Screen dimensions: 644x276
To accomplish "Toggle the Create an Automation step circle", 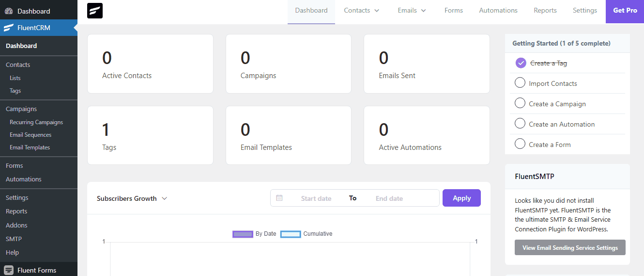I will click(520, 124).
